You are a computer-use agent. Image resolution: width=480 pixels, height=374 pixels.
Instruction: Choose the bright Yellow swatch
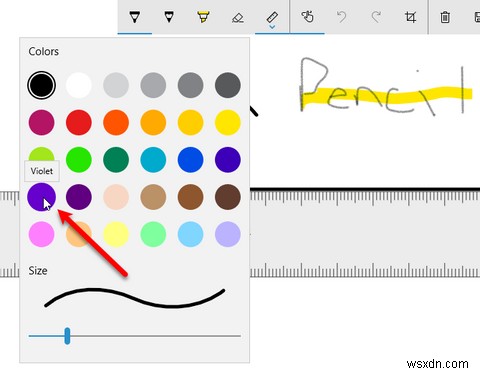pyautogui.click(x=228, y=123)
